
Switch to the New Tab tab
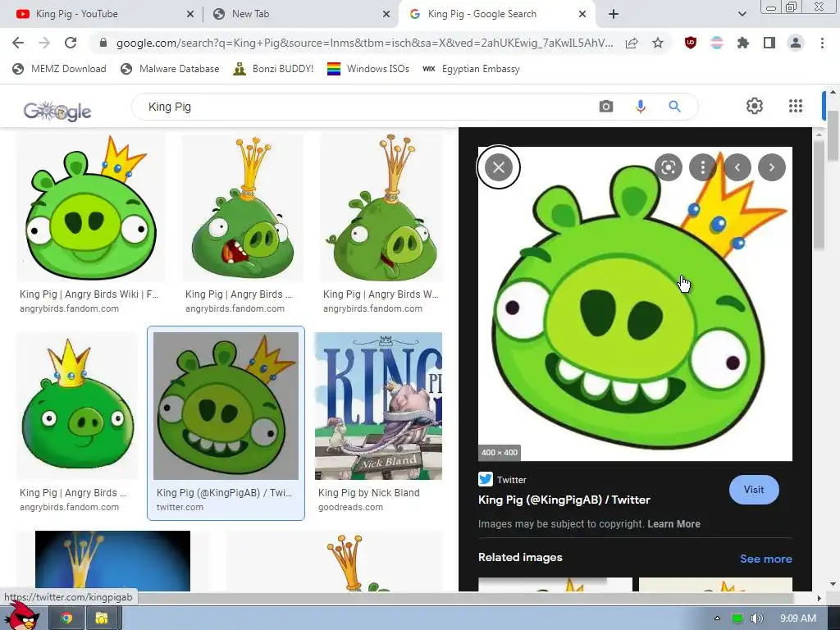click(x=300, y=14)
